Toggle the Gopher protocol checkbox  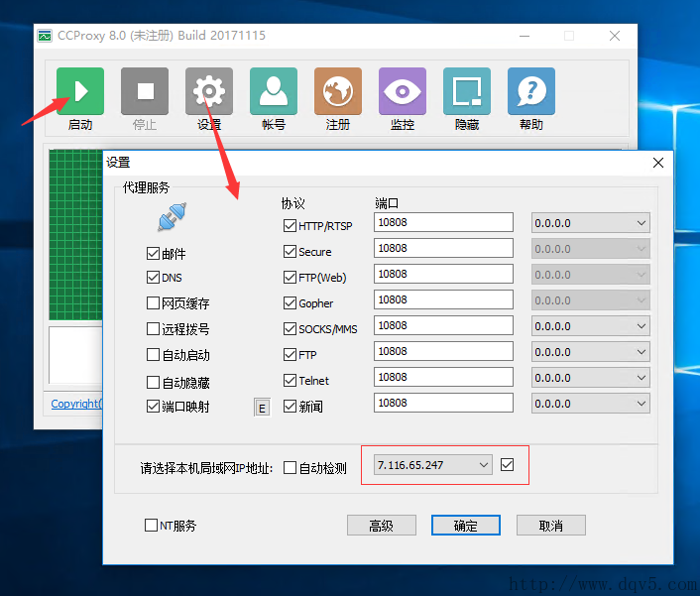(x=290, y=303)
